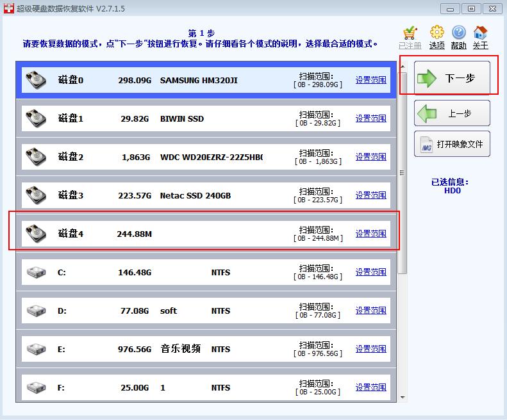The height and width of the screenshot is (420, 507).
Task: Click the 已注册 shopping cart icon
Action: pos(410,33)
